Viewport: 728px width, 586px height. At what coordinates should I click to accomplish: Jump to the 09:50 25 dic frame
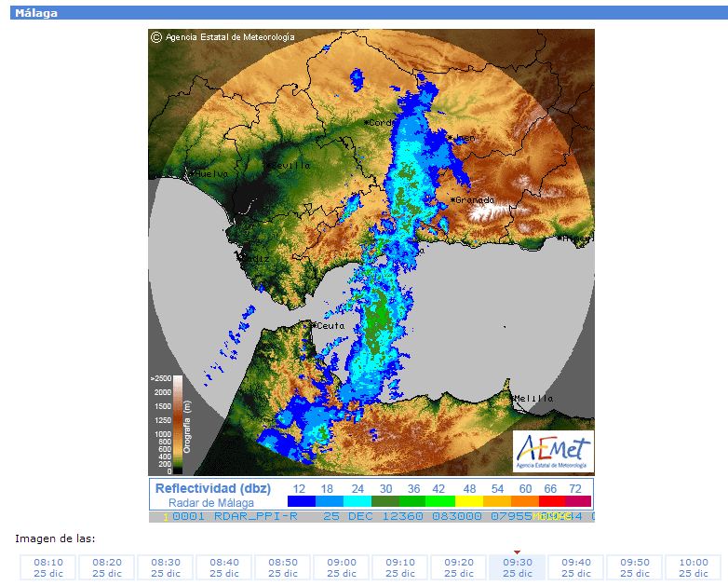pos(635,567)
